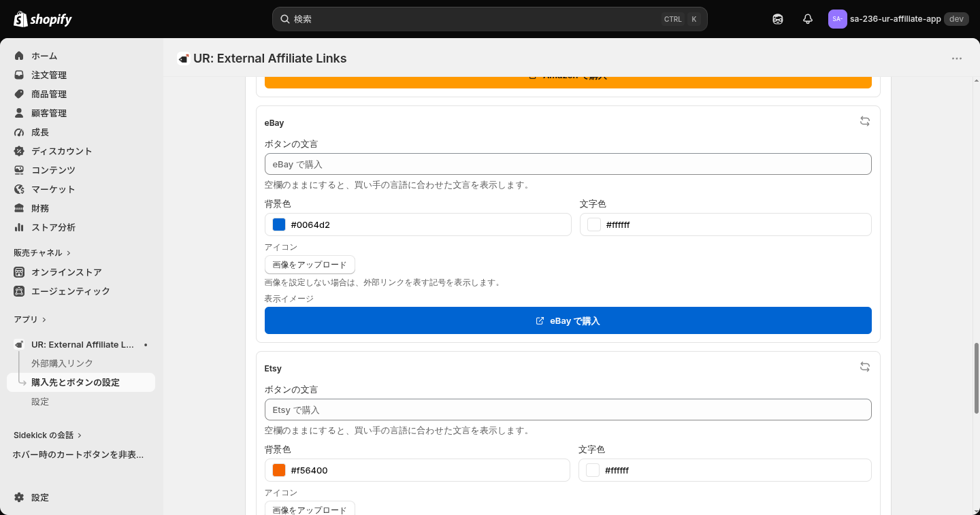
Task: Focus the 検索 search bar
Action: coord(490,19)
